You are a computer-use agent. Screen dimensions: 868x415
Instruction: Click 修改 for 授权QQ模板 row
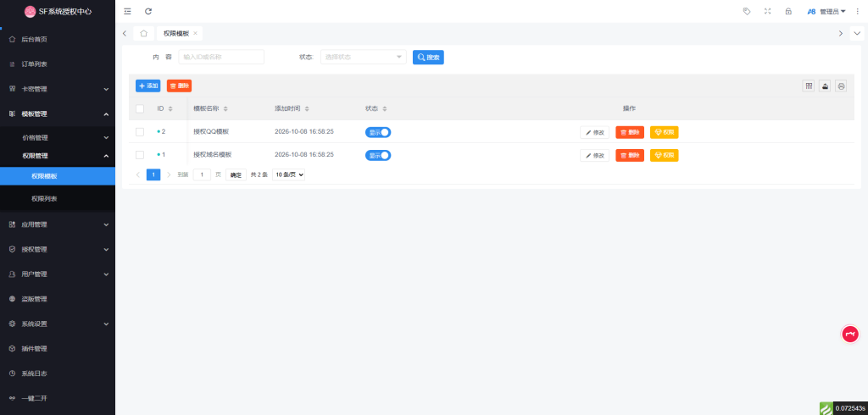point(594,132)
